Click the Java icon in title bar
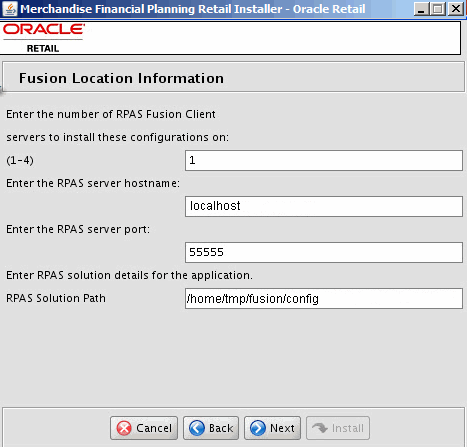 tap(10, 9)
